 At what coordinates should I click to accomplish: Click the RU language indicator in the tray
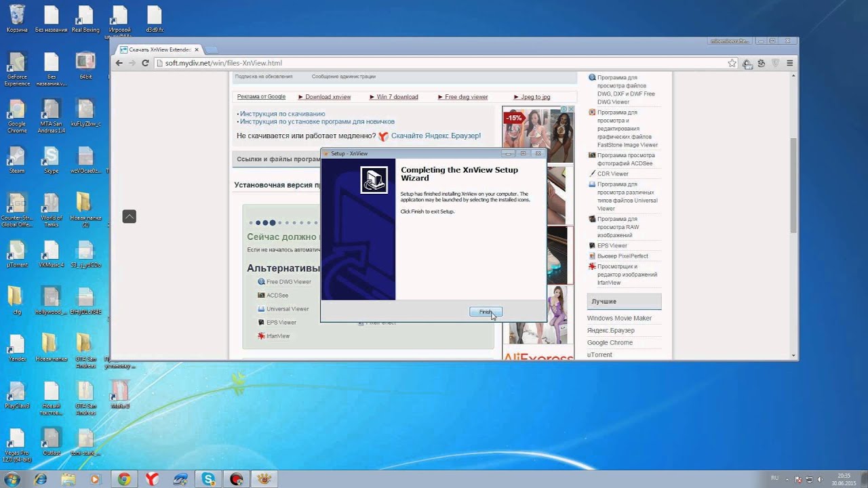tap(775, 478)
